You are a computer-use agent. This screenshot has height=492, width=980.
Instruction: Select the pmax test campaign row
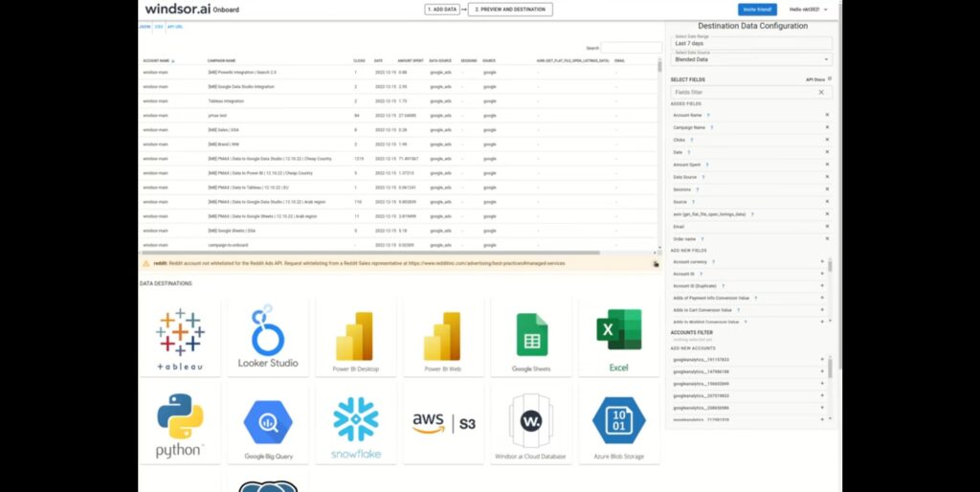(x=397, y=115)
